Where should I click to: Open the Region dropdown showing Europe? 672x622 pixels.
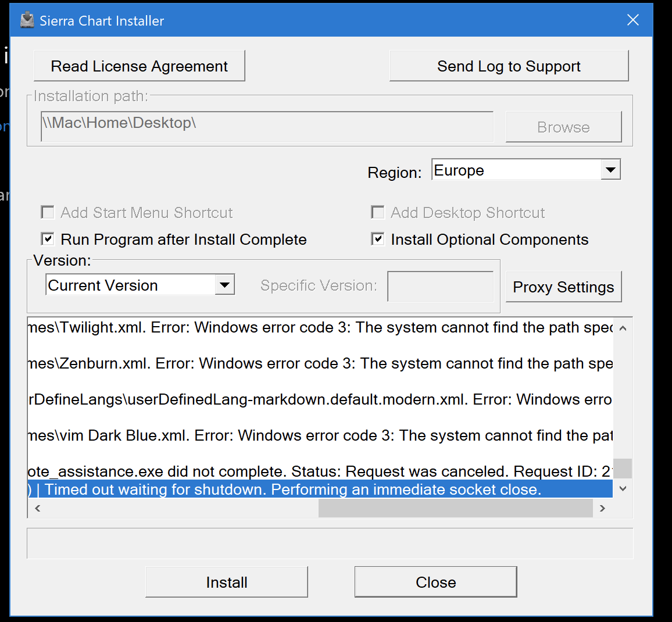(526, 170)
